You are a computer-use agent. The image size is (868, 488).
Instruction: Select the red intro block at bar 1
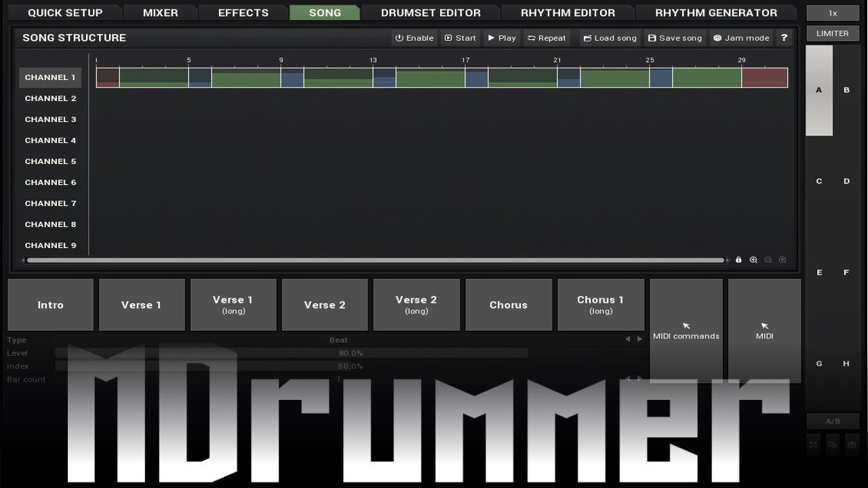click(108, 77)
